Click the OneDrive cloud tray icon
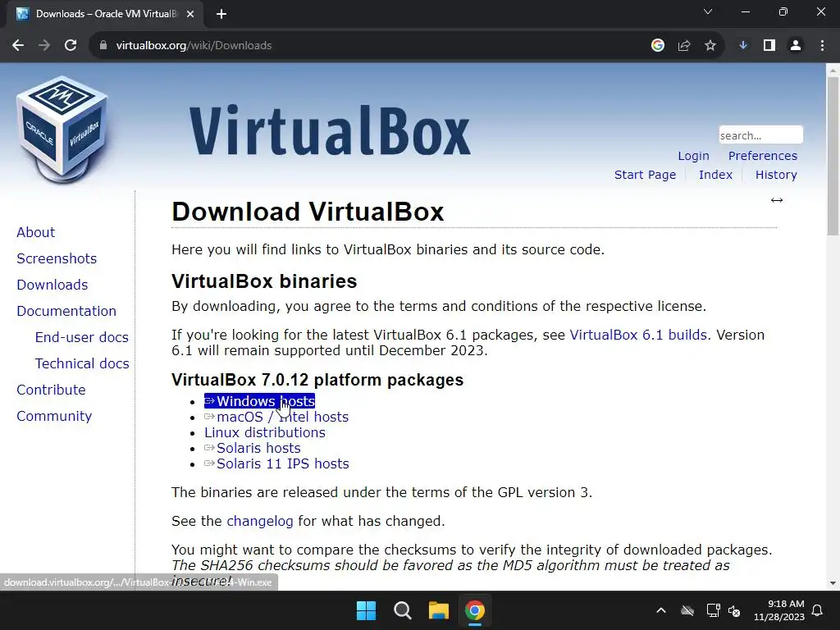The height and width of the screenshot is (630, 840). pos(687,610)
